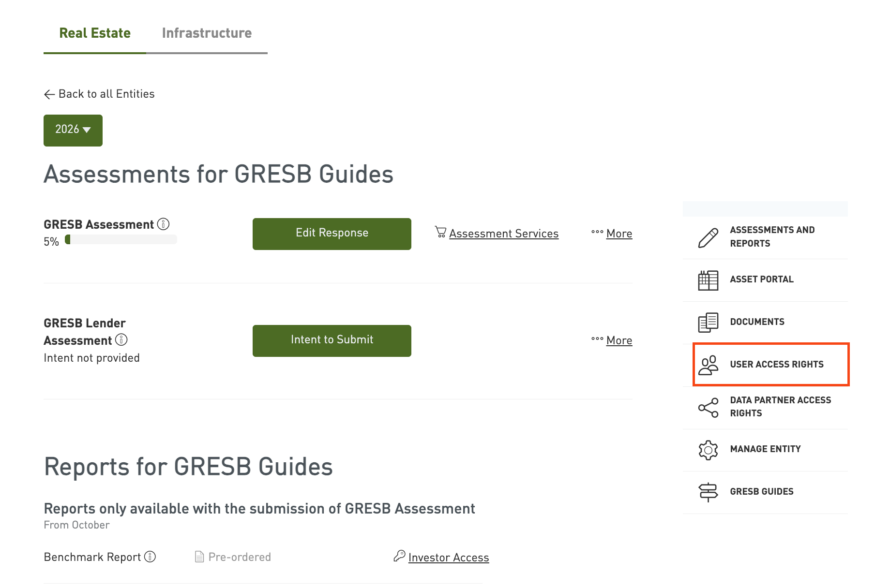Open Manage Entity gear icon

coord(708,450)
